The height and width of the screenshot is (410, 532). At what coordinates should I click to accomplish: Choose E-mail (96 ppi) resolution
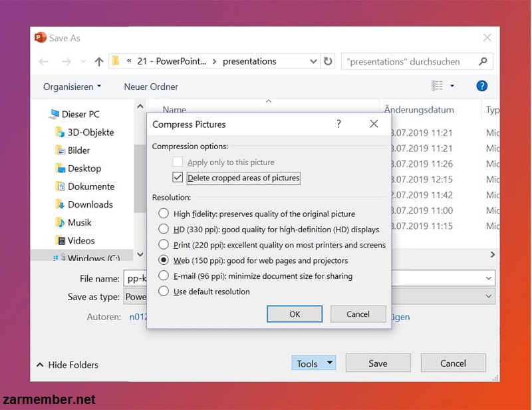pyautogui.click(x=164, y=276)
